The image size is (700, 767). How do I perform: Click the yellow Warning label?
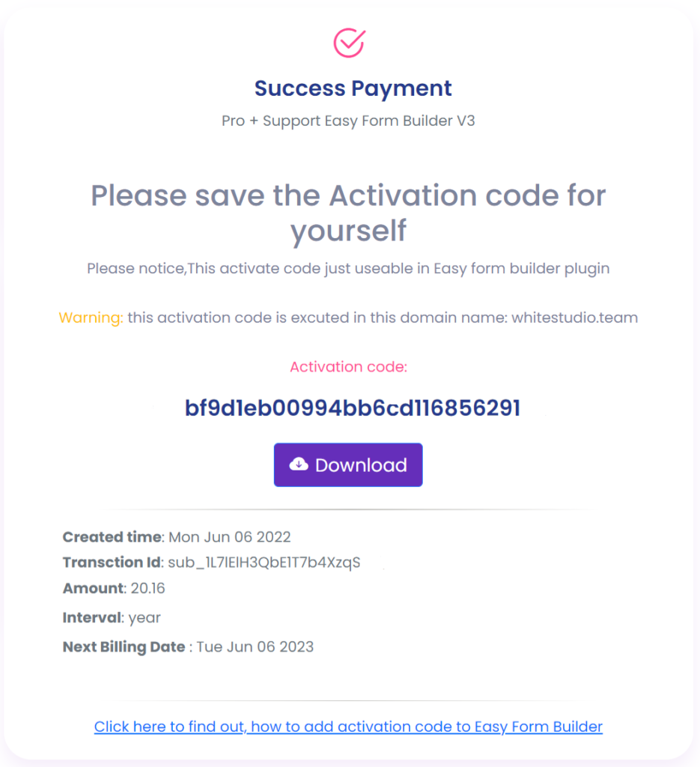(x=91, y=318)
